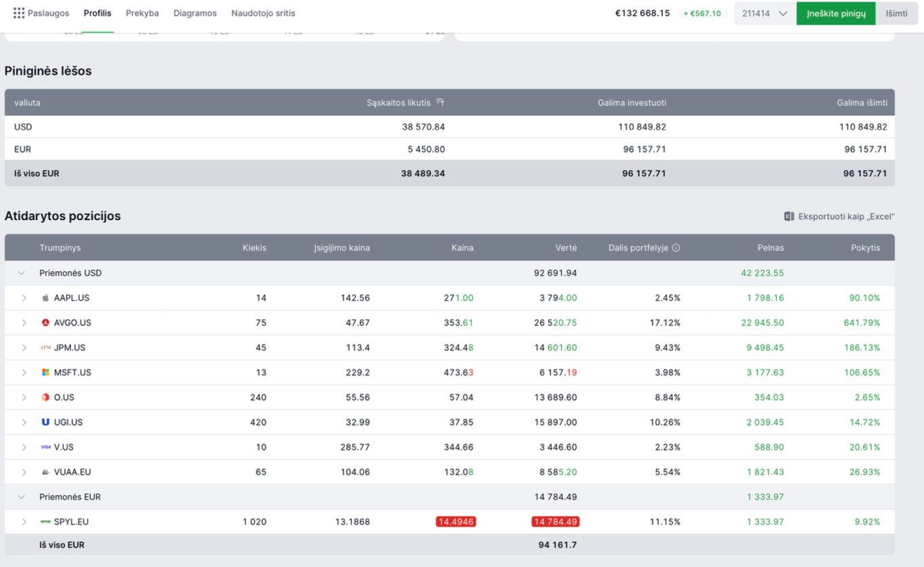Open the account 211414 dropdown

pyautogui.click(x=765, y=14)
